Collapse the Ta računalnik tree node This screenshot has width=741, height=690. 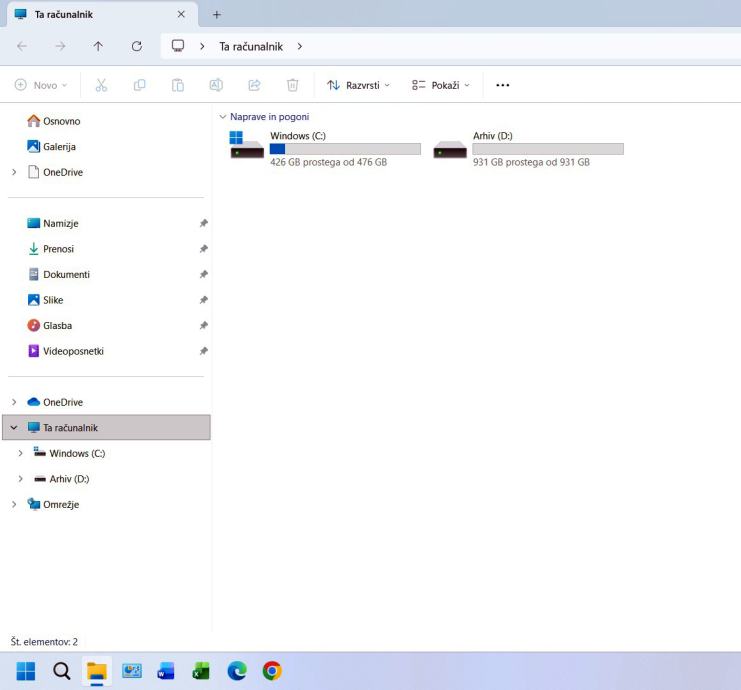pos(14,428)
